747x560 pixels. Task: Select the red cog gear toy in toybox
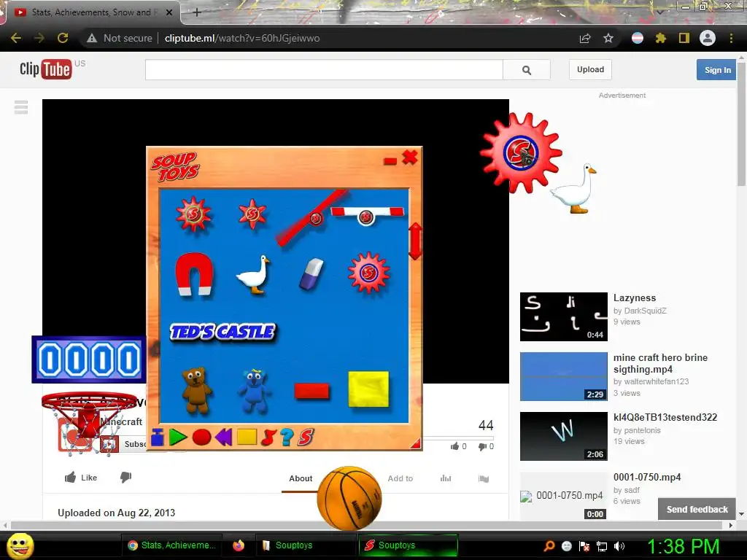[368, 273]
